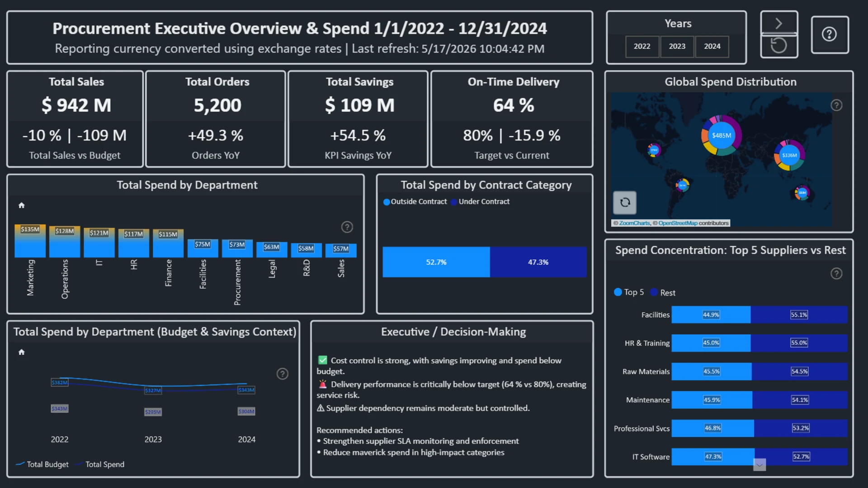
Task: Click the scroll-down chevron in Spend Concentration chart
Action: point(759,465)
